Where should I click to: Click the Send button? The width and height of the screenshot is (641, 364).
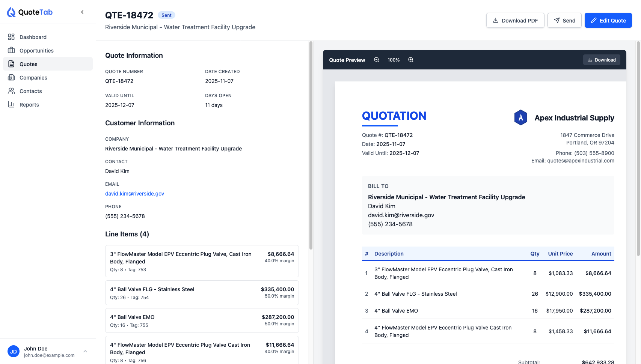coord(564,21)
